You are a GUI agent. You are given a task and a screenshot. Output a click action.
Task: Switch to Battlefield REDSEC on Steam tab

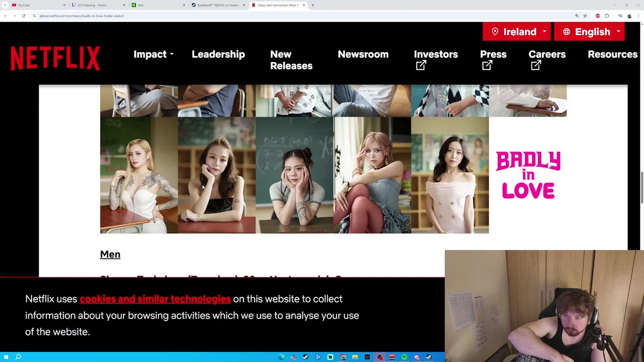point(218,5)
